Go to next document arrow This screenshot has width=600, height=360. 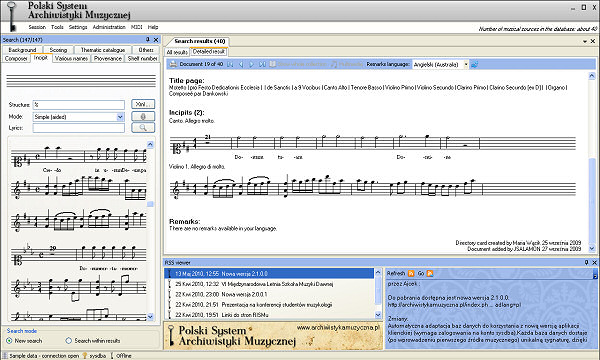[251, 64]
